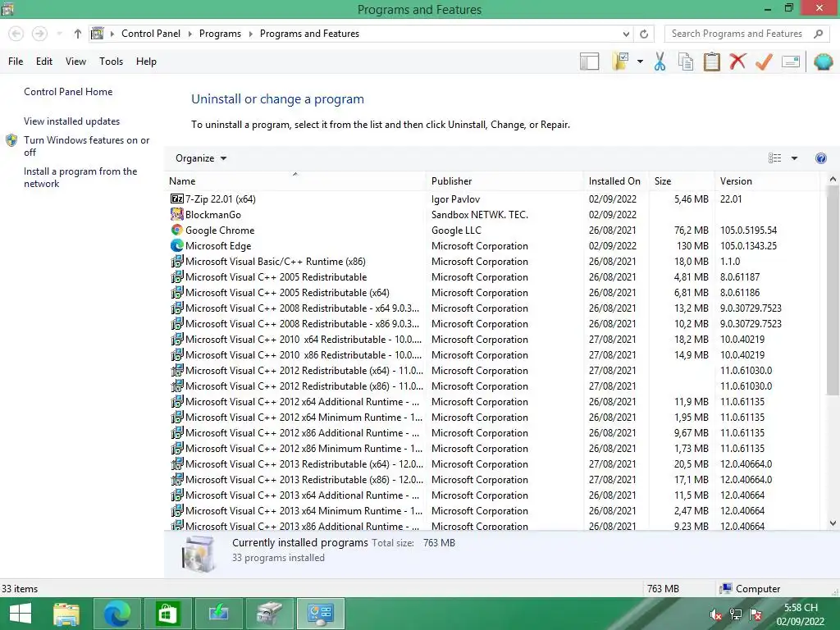This screenshot has width=840, height=630.
Task: Expand the address bar history dropdown
Action: pyautogui.click(x=626, y=34)
